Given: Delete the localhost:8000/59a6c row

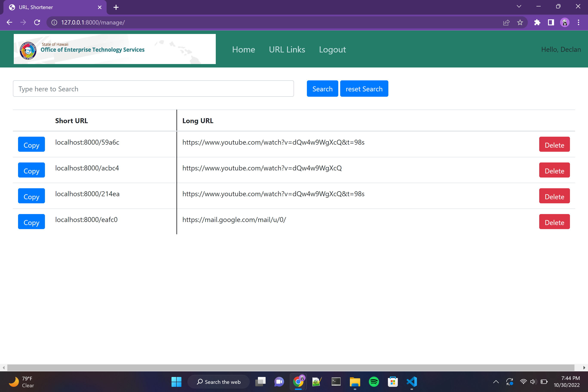Looking at the screenshot, I should click(554, 144).
